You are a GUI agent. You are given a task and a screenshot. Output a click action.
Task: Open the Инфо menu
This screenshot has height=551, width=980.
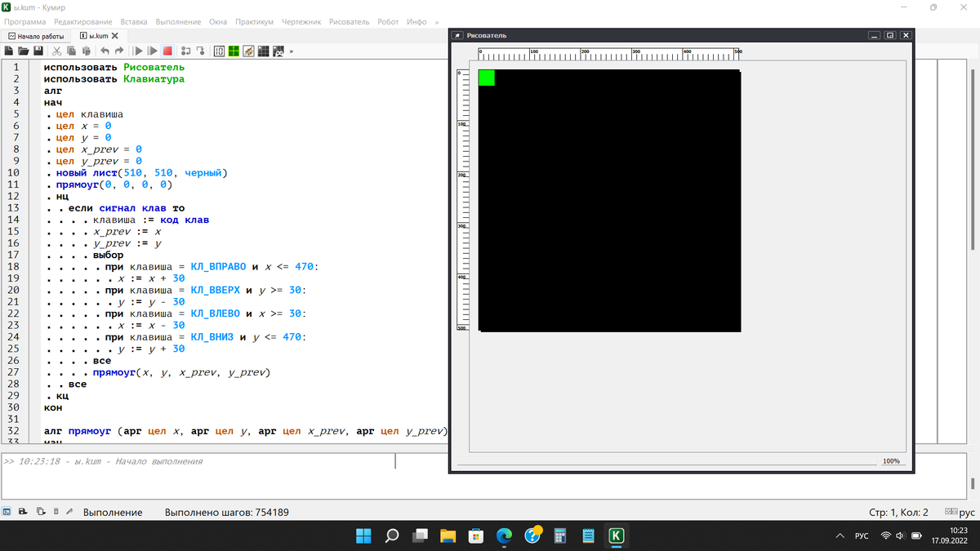tap(416, 22)
